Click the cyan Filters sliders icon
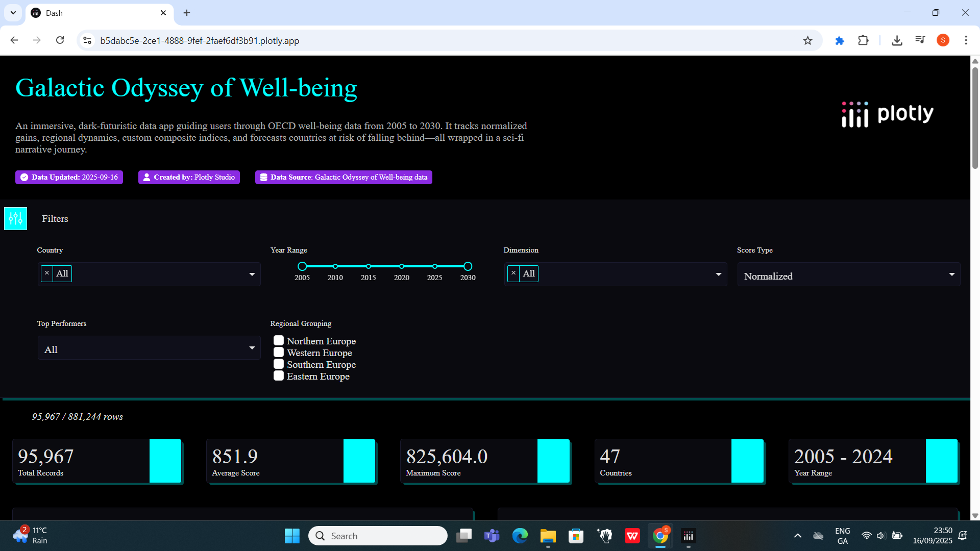The height and width of the screenshot is (551, 980). (x=15, y=218)
